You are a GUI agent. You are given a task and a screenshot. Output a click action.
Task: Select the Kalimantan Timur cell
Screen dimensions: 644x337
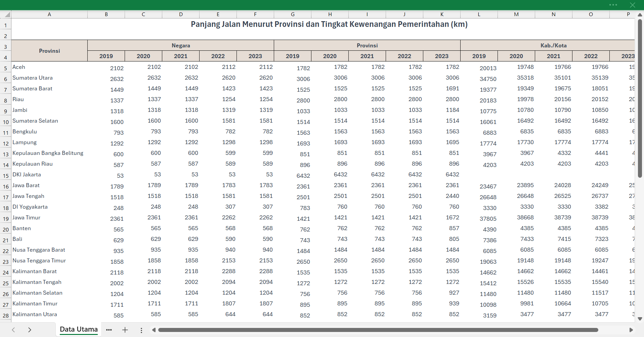(x=49, y=303)
